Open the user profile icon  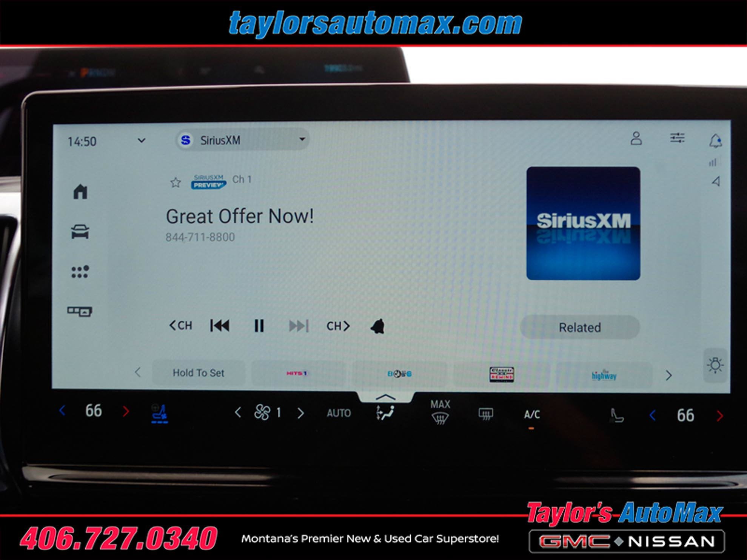tap(636, 138)
